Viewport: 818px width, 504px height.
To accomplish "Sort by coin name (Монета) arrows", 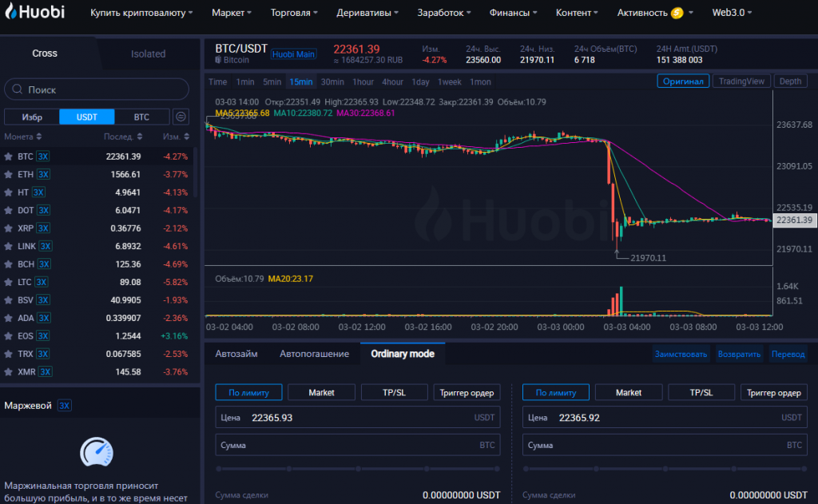I will tap(39, 137).
